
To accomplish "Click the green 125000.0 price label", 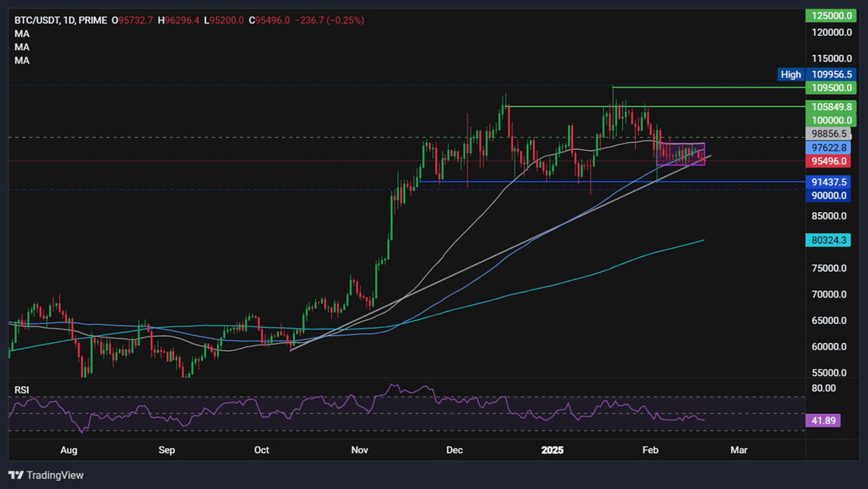I will tap(831, 15).
